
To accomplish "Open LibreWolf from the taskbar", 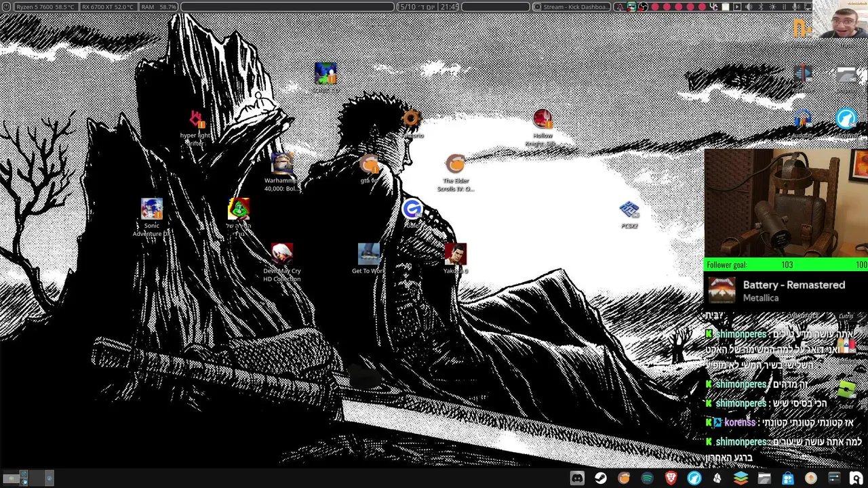I will point(694,478).
